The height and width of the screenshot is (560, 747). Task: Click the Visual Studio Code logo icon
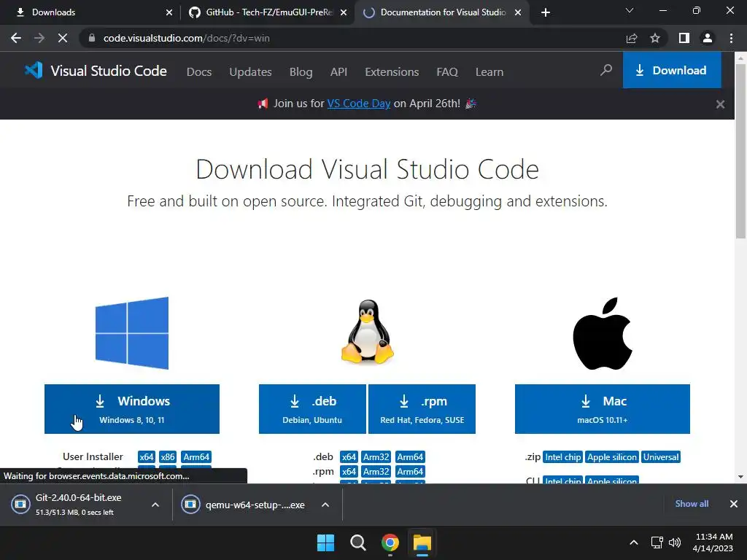pyautogui.click(x=34, y=71)
